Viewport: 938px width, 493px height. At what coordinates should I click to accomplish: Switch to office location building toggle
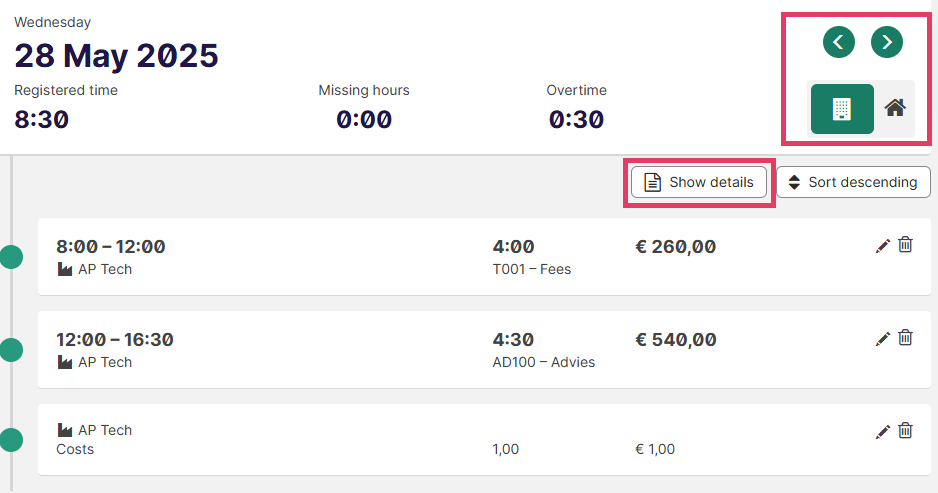tap(842, 109)
